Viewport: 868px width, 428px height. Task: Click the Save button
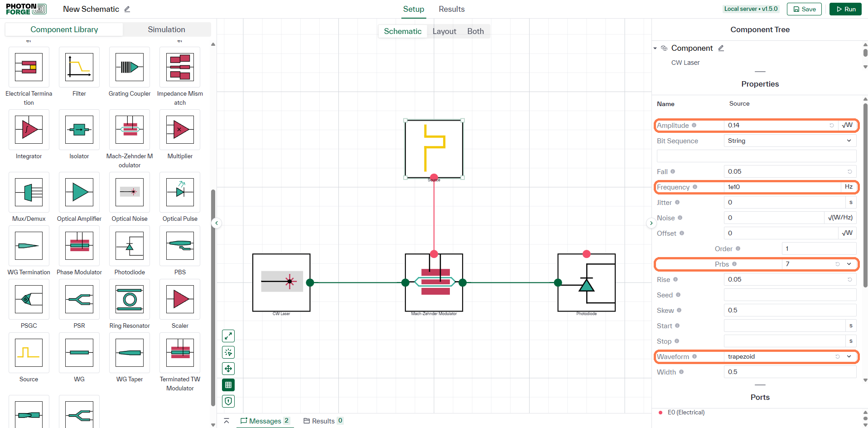coord(804,9)
